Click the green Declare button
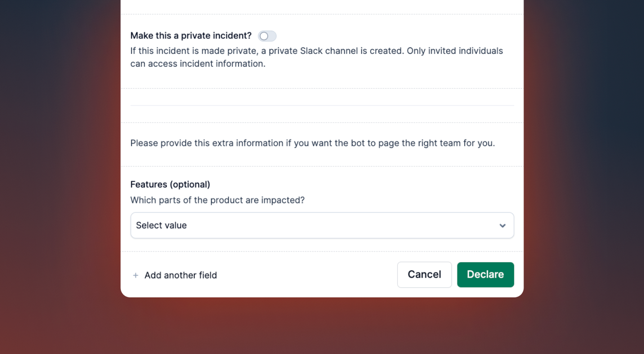This screenshot has height=354, width=644. tap(485, 274)
